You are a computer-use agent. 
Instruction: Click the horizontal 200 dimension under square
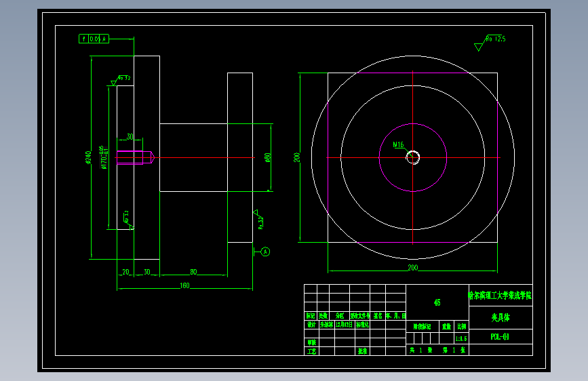click(413, 267)
